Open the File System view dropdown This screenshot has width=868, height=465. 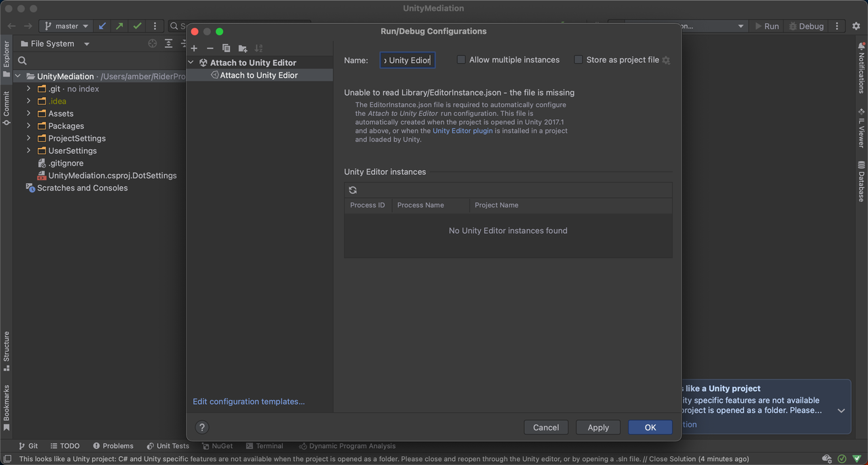[56, 43]
